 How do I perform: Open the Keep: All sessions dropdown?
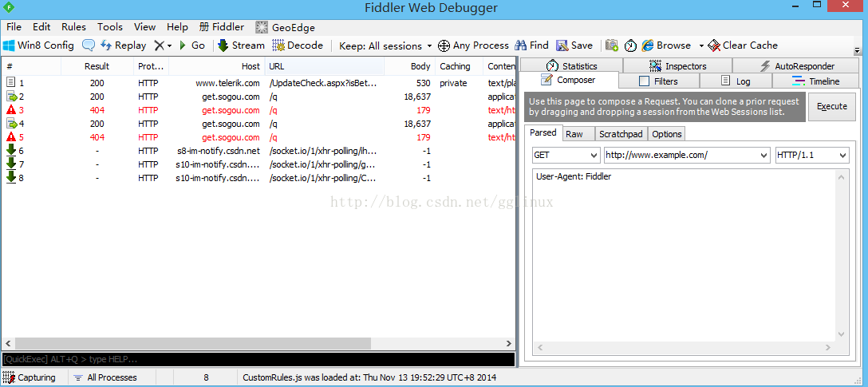click(385, 45)
